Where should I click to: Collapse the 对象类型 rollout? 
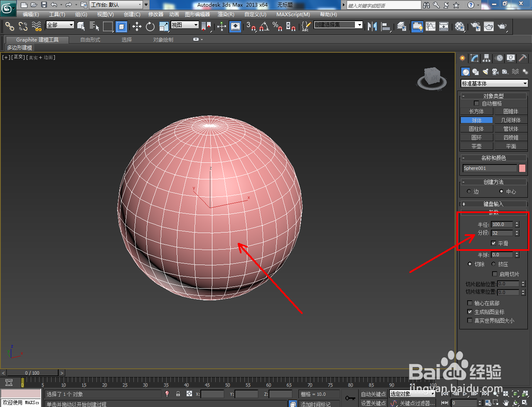(x=493, y=96)
